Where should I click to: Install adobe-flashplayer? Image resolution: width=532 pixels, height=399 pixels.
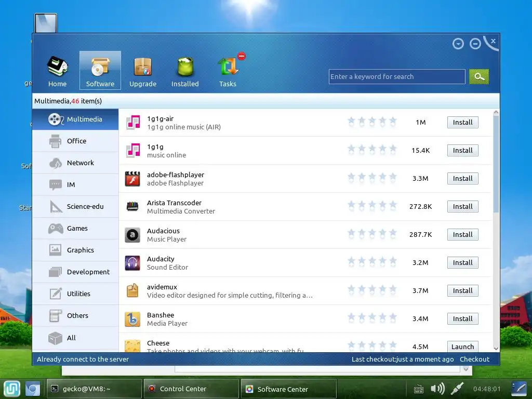pos(462,179)
